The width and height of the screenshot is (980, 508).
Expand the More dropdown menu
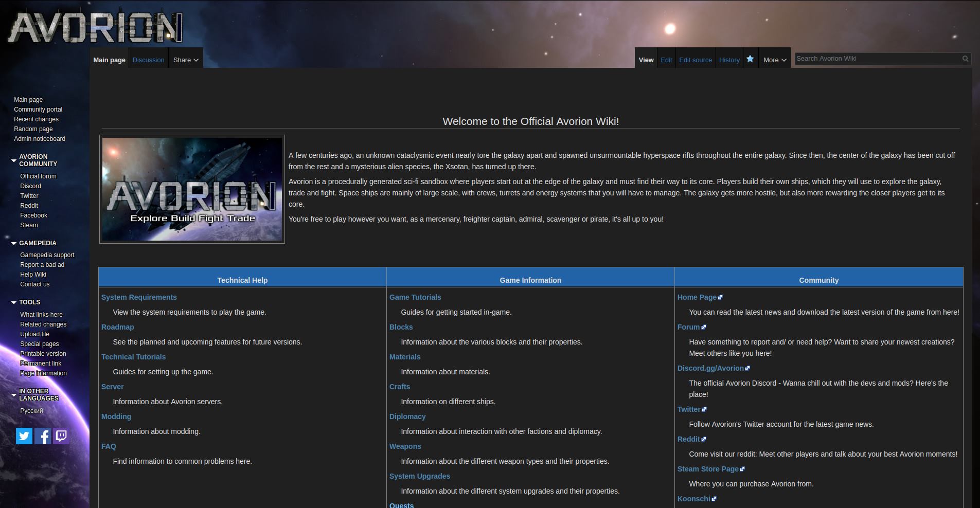[x=775, y=60]
